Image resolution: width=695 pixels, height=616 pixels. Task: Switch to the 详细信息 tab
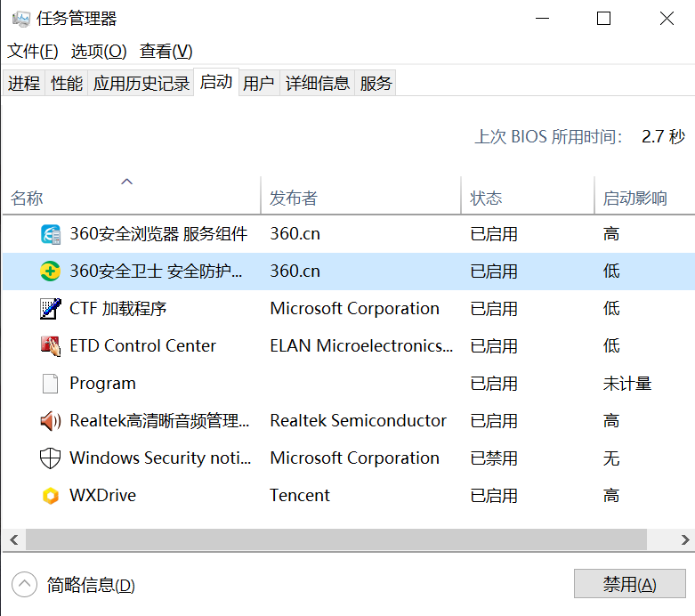(318, 84)
